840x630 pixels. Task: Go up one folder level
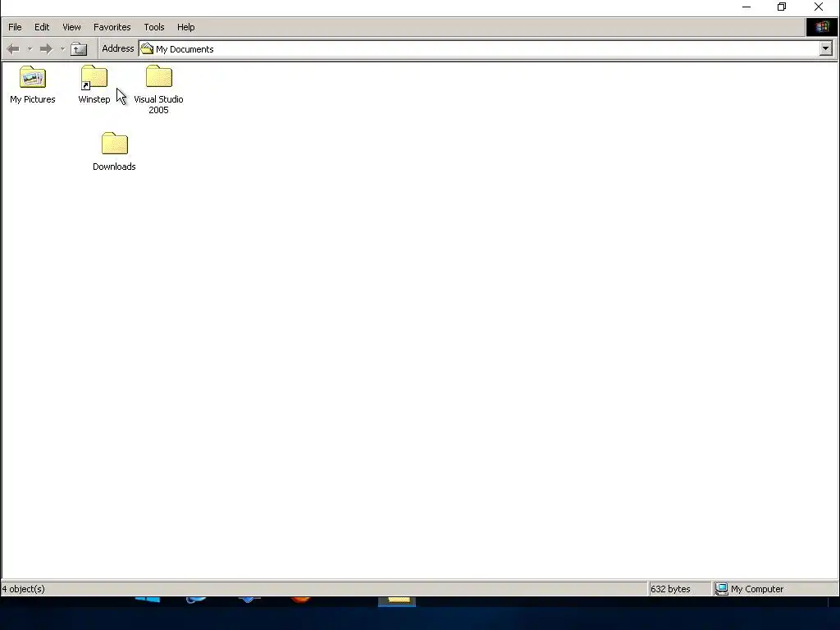coord(79,49)
